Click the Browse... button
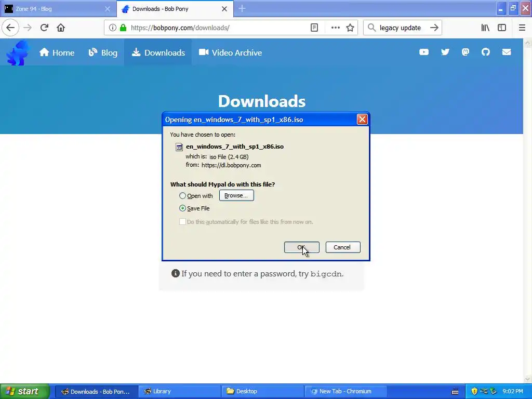The height and width of the screenshot is (399, 532). pos(236,195)
